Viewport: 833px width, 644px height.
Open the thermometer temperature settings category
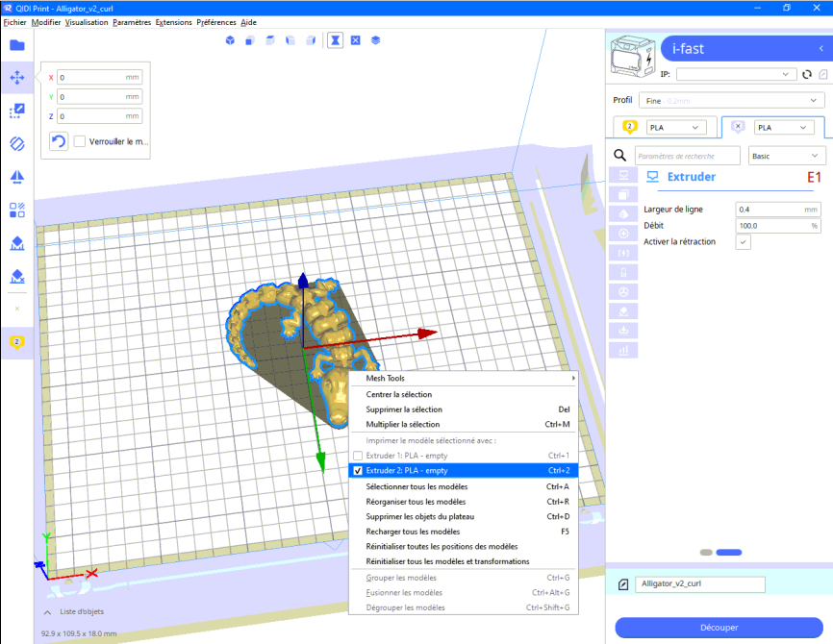click(623, 272)
